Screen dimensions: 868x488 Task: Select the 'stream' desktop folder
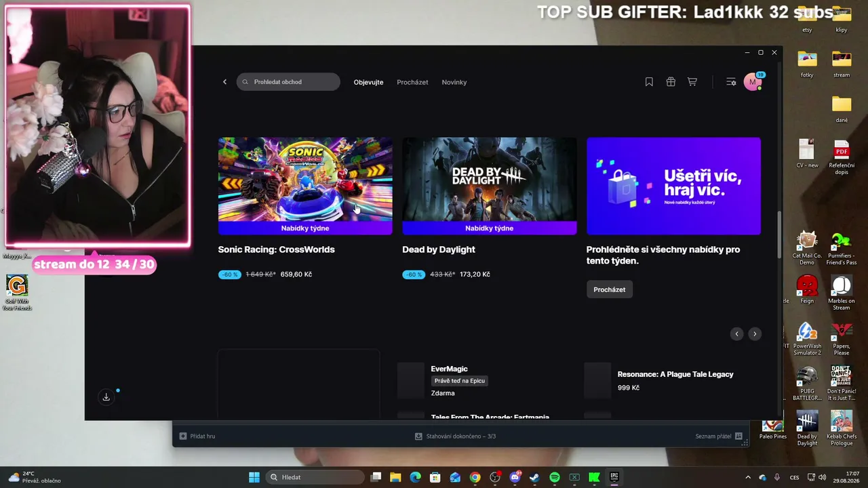pyautogui.click(x=842, y=64)
